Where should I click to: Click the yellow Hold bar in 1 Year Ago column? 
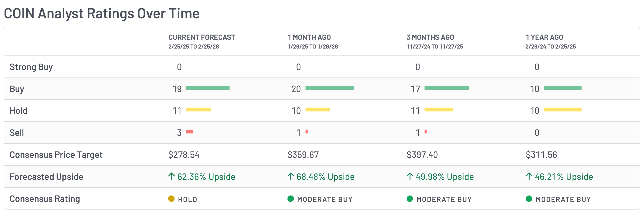point(563,110)
